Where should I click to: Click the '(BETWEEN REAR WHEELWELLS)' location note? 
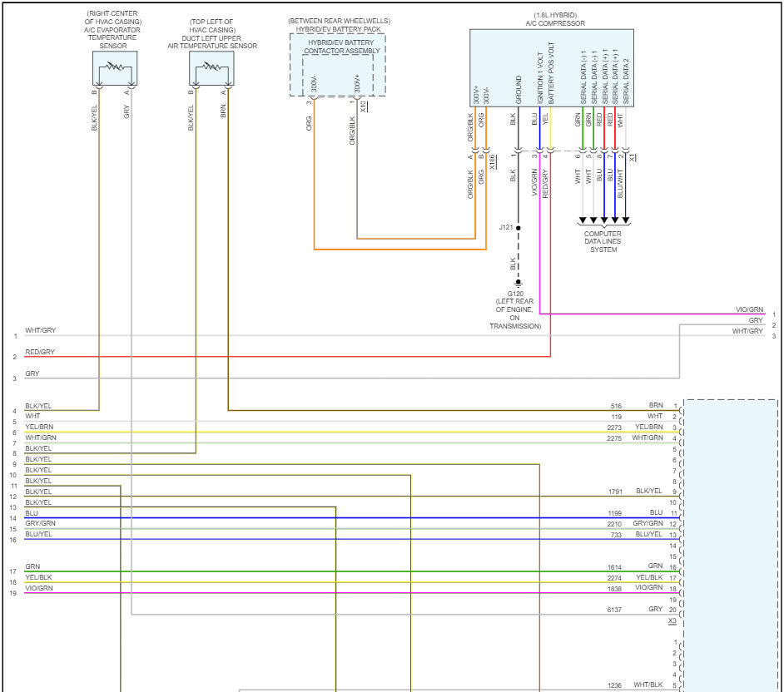[339, 21]
